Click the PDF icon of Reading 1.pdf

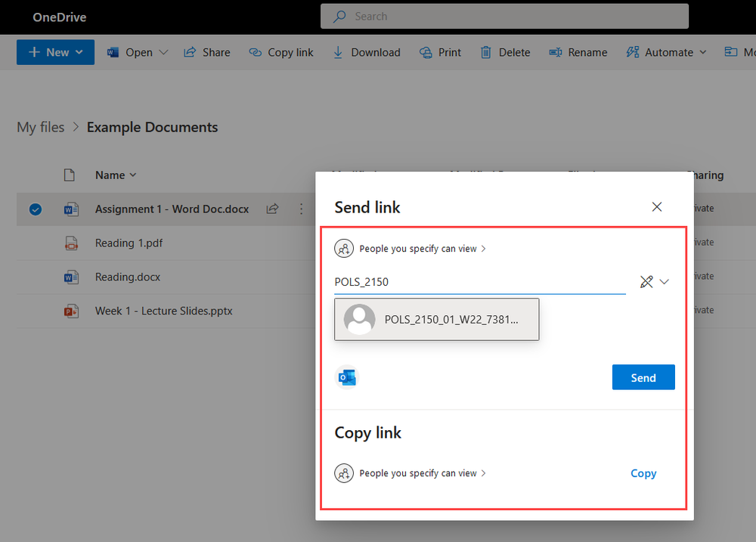[71, 243]
